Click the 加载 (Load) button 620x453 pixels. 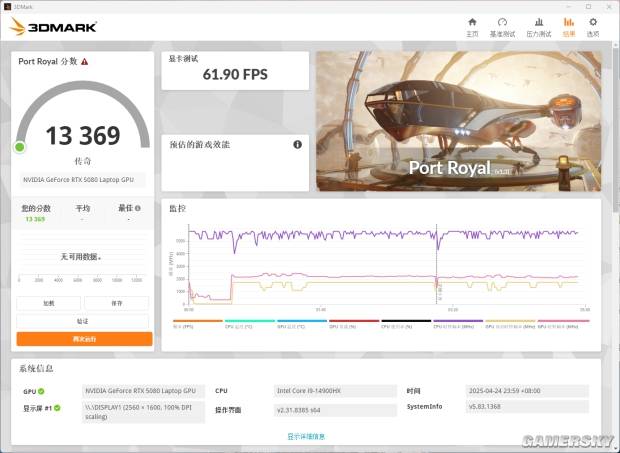point(49,303)
